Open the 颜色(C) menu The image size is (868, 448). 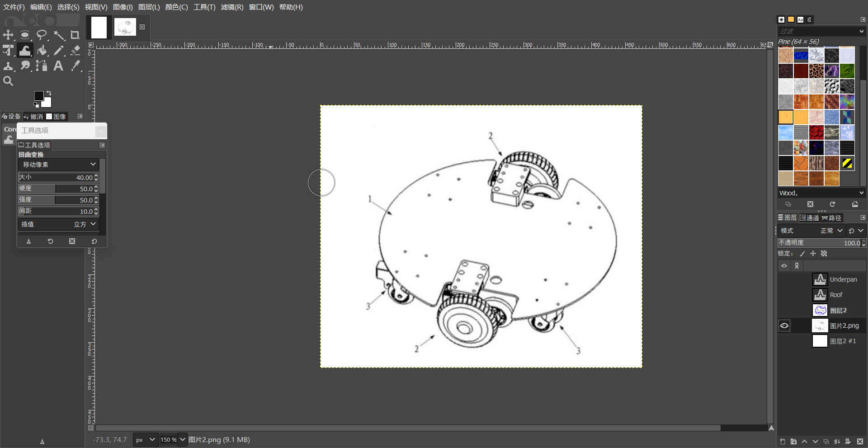pos(176,7)
